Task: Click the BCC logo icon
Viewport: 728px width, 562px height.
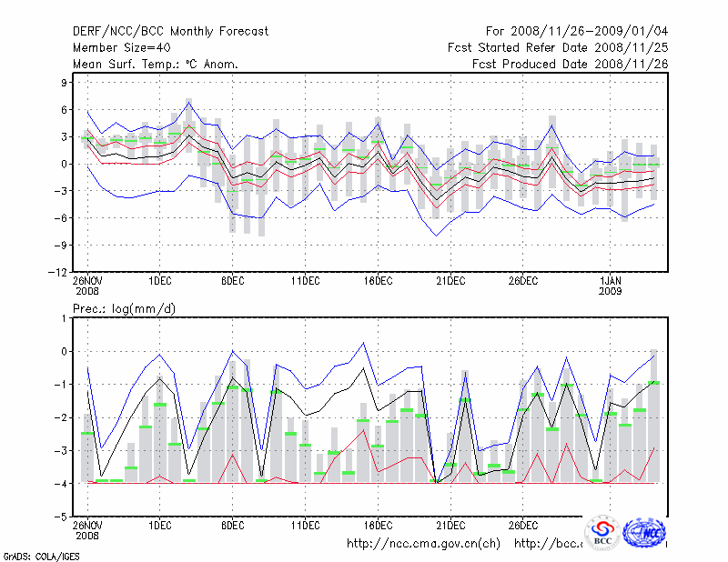Action: pyautogui.click(x=602, y=533)
